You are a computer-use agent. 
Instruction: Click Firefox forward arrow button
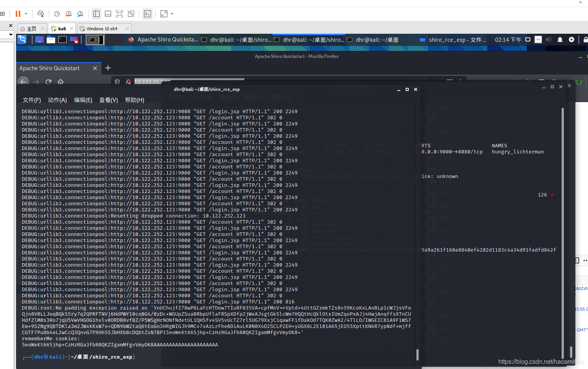coord(36,82)
